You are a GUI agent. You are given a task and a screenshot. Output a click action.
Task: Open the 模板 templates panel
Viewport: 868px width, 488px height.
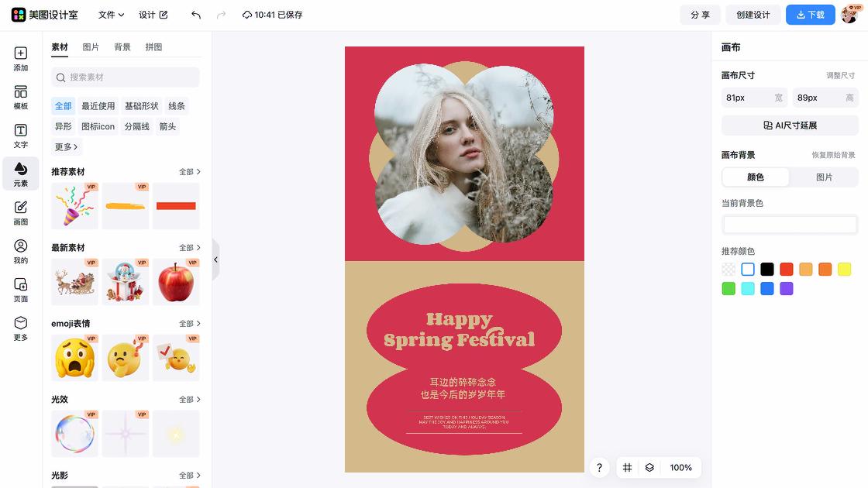coord(21,98)
